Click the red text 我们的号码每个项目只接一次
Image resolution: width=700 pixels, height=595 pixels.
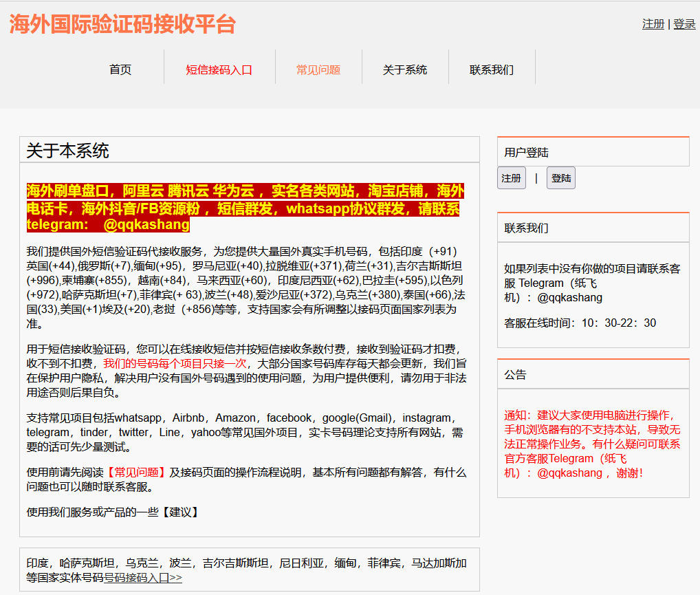tap(175, 364)
